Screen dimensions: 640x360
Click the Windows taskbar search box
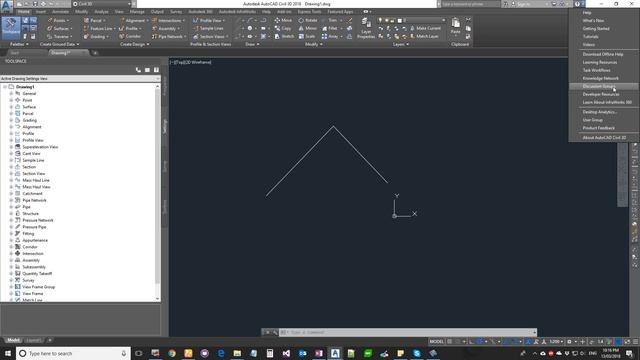pyautogui.click(x=73, y=353)
